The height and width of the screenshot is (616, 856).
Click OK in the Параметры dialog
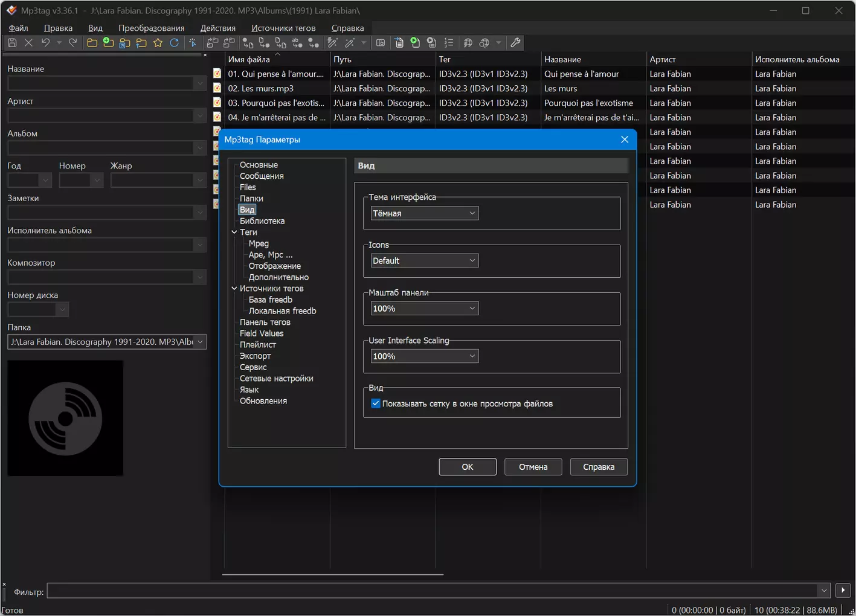coord(468,467)
